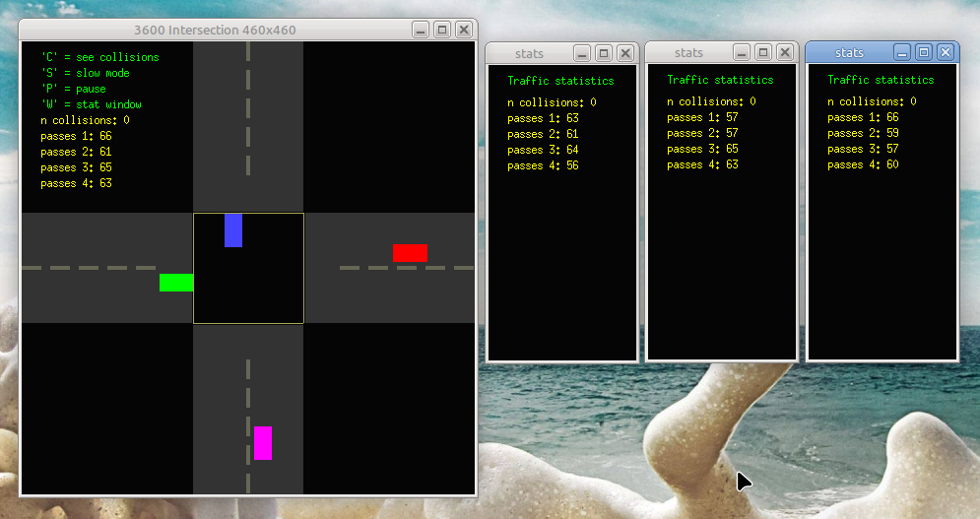The width and height of the screenshot is (980, 519).
Task: Maximize the 3600 Intersection window
Action: (442, 31)
